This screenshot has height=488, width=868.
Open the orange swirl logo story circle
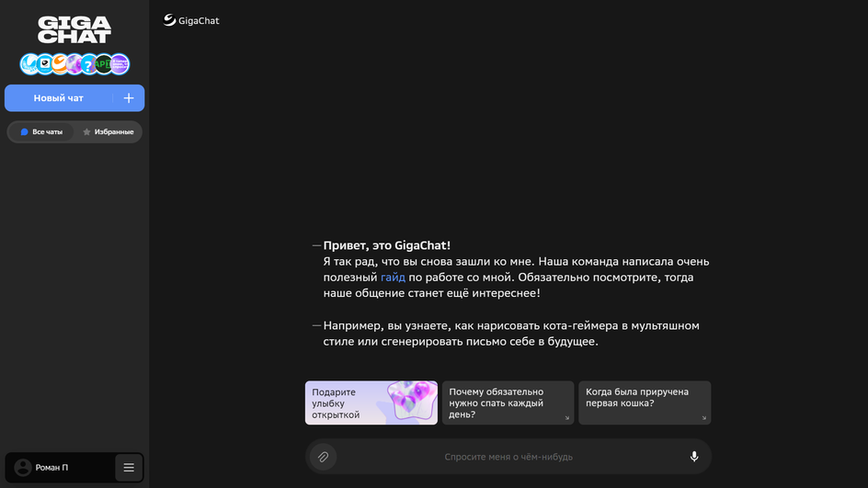click(60, 63)
